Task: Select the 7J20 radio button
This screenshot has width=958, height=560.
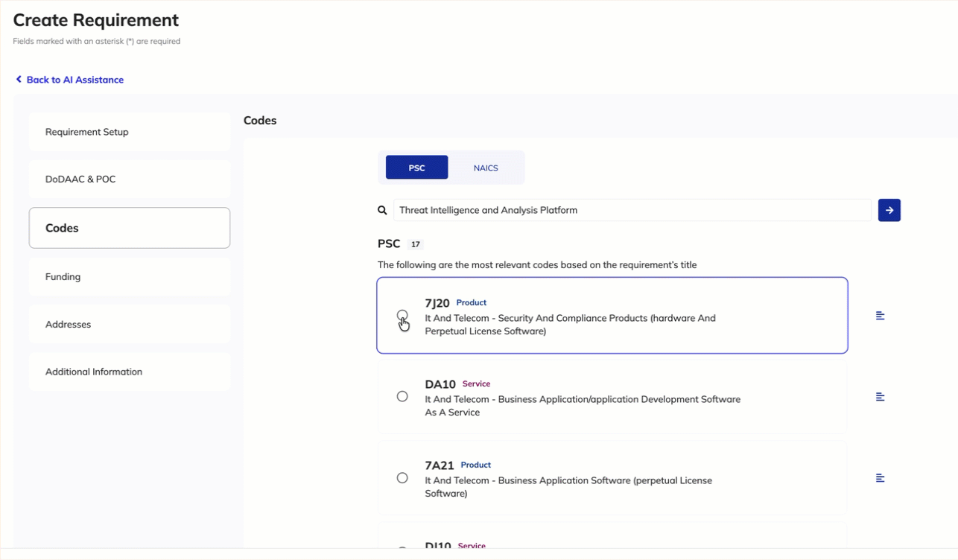Action: (402, 315)
